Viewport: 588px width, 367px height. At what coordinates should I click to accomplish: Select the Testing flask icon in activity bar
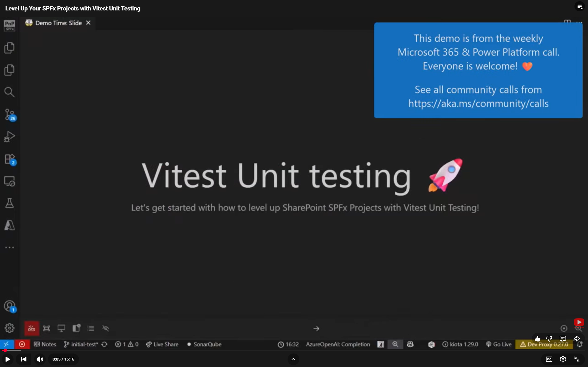[x=10, y=203]
